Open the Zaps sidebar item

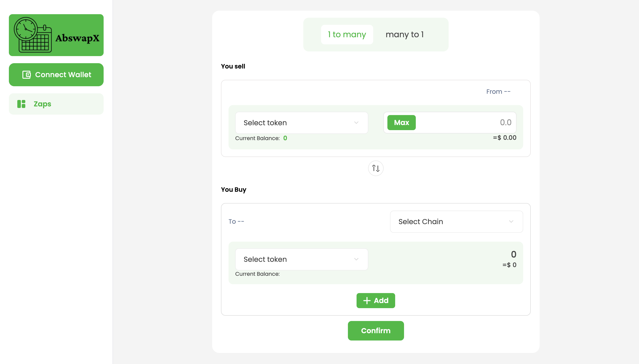click(56, 104)
